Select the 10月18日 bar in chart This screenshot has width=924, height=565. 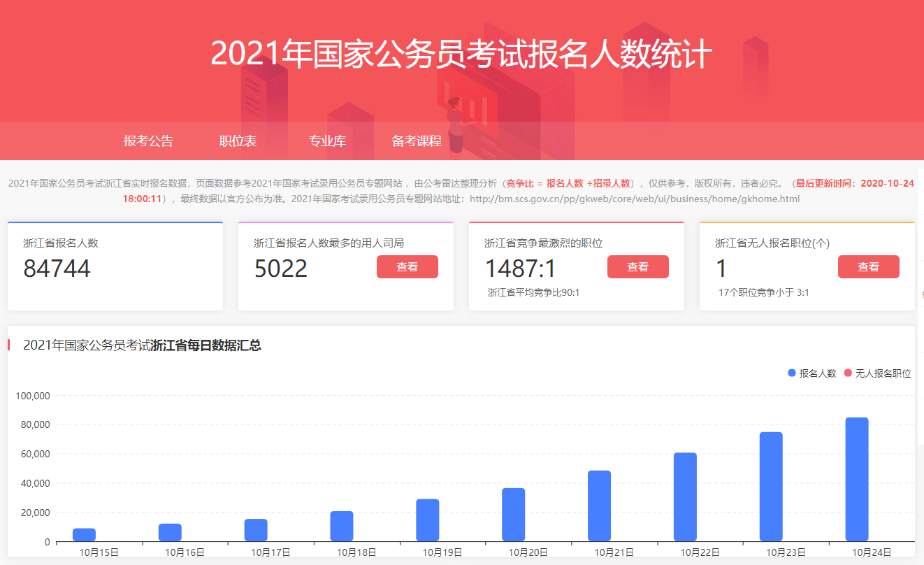point(342,527)
